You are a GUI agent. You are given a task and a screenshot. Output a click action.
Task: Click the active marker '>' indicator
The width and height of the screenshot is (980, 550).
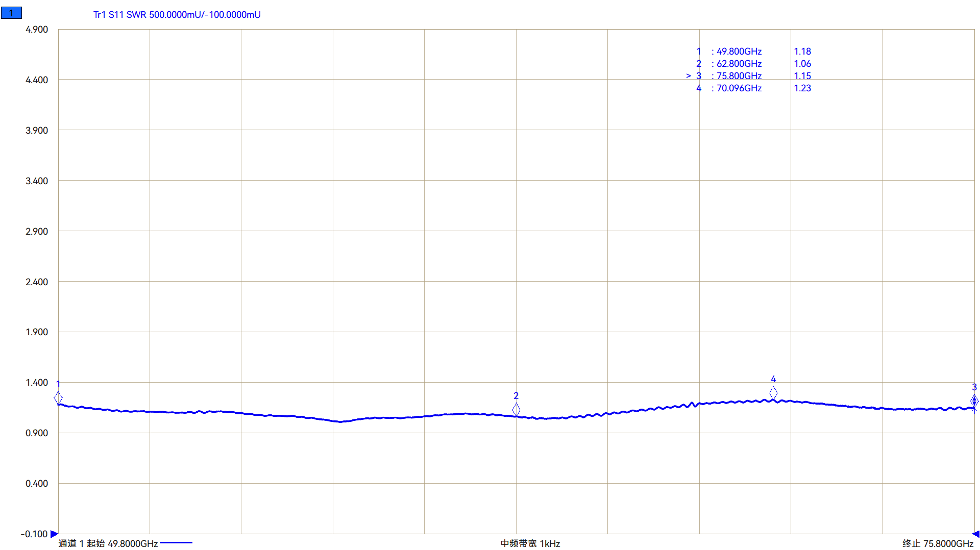pyautogui.click(x=688, y=76)
